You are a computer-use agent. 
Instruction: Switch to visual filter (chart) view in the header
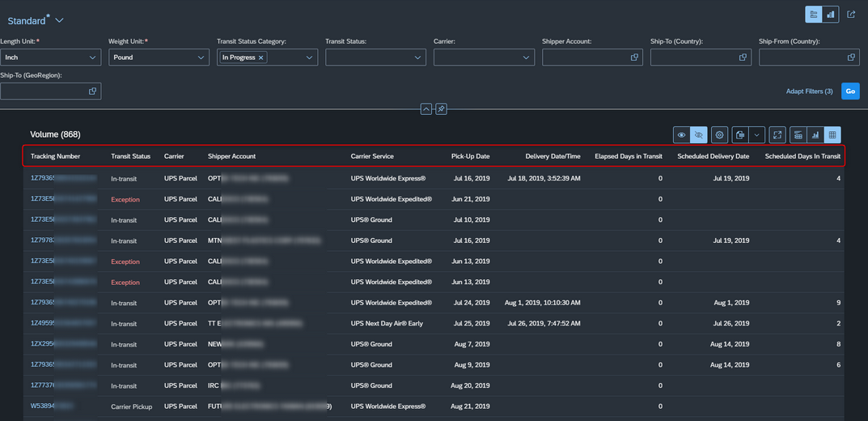tap(830, 15)
